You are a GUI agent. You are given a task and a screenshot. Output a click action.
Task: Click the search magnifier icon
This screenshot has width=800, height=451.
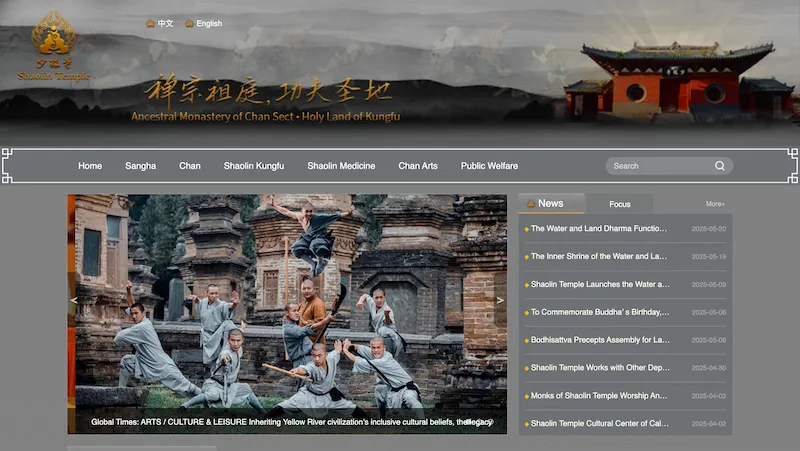click(x=719, y=166)
